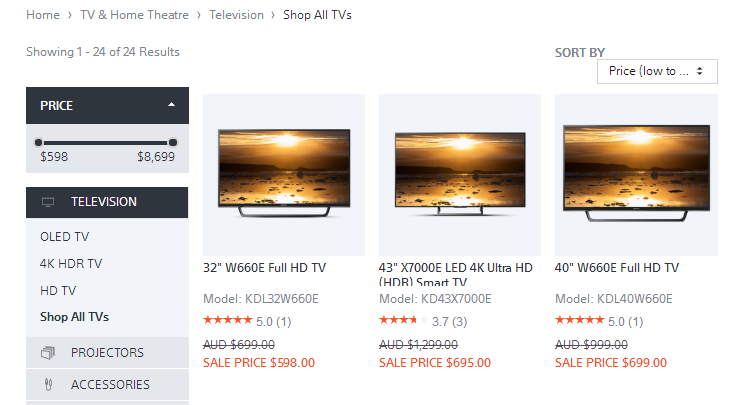Click the maximum price slider handle
This screenshot has width=749, height=405.
(173, 142)
